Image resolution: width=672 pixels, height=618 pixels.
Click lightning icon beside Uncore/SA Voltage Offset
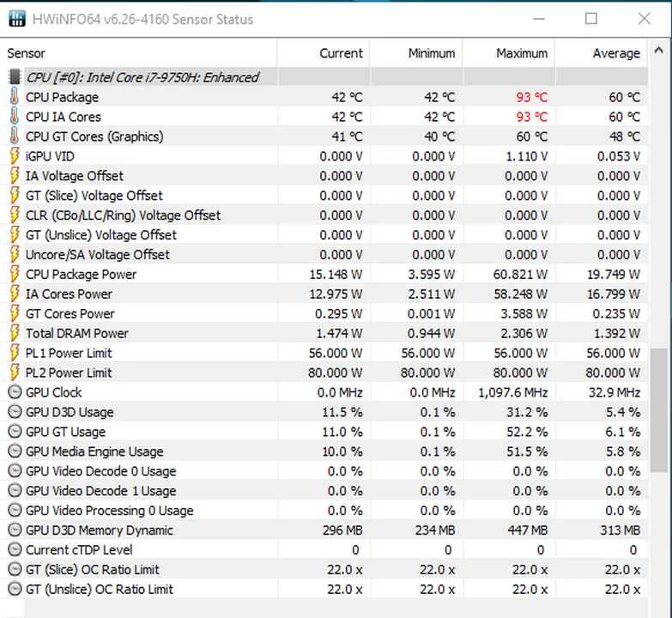click(15, 255)
